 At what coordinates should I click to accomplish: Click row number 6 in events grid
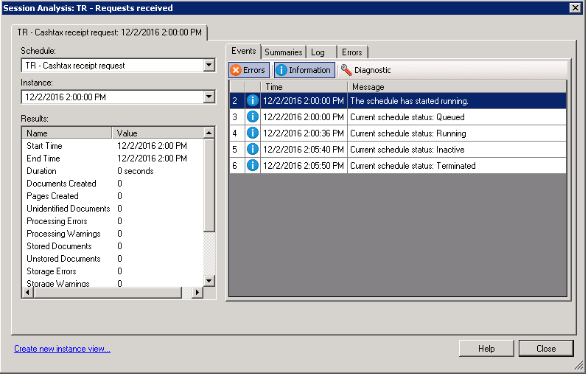pos(237,165)
